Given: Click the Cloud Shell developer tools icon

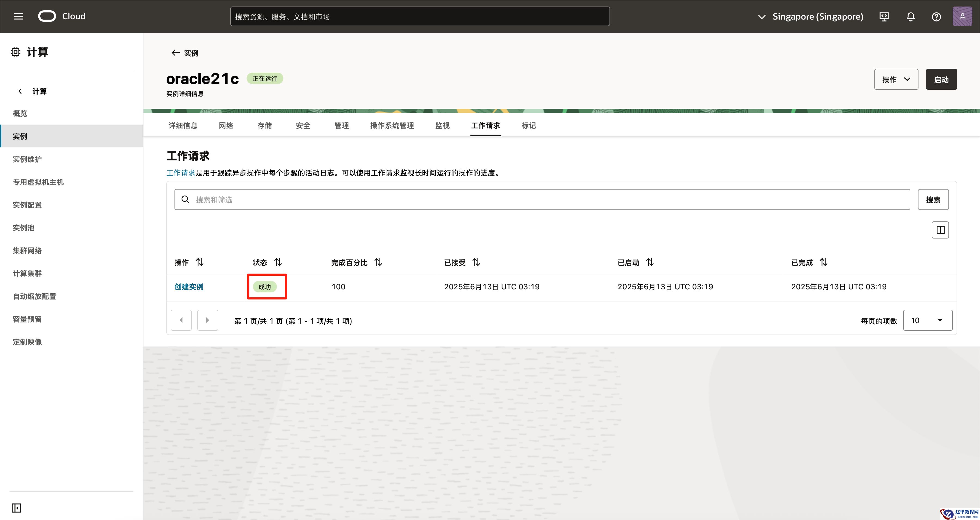Looking at the screenshot, I should click(884, 17).
